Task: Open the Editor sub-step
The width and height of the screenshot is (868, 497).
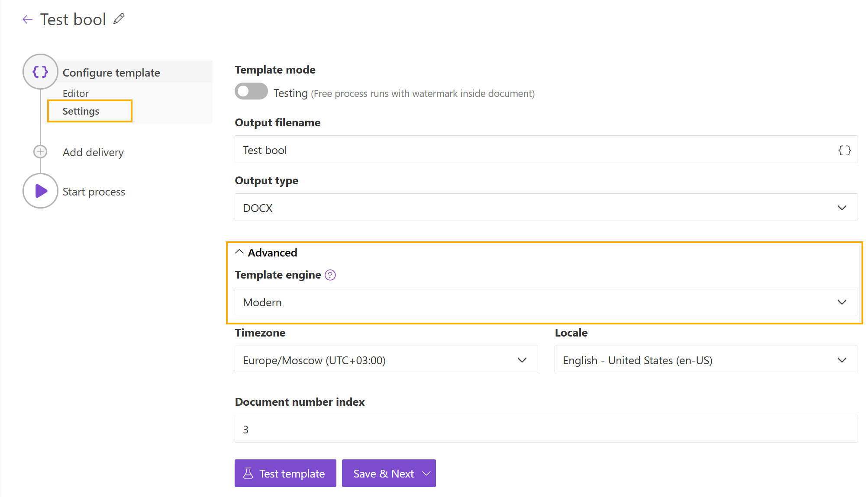Action: coord(75,93)
